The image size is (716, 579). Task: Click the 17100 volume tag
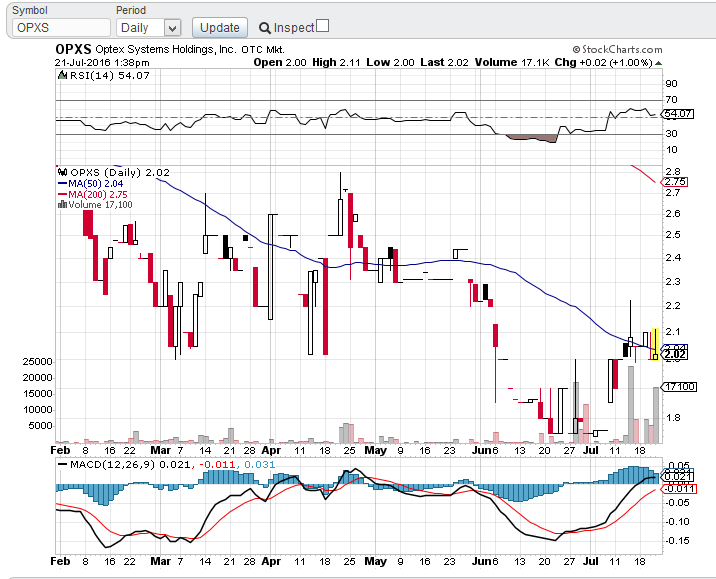pyautogui.click(x=679, y=387)
